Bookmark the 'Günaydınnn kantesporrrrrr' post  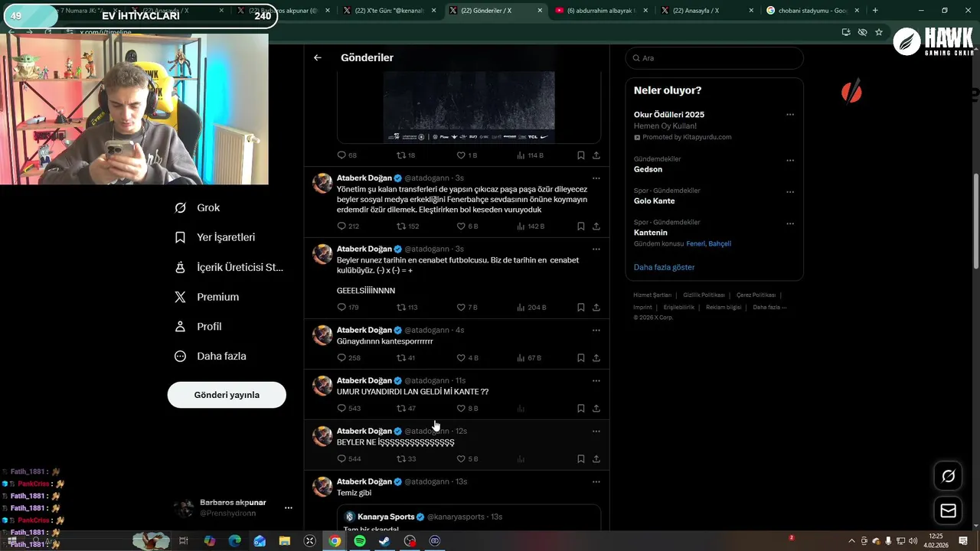click(581, 357)
